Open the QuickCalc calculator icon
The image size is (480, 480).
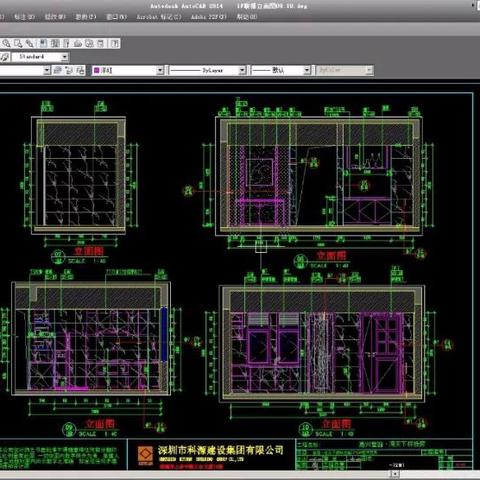pos(100,43)
